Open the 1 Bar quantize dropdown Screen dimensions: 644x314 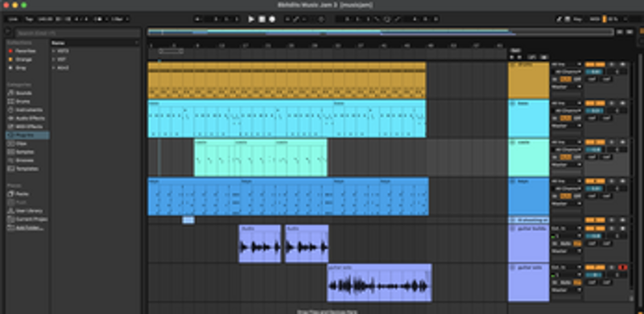[119, 19]
